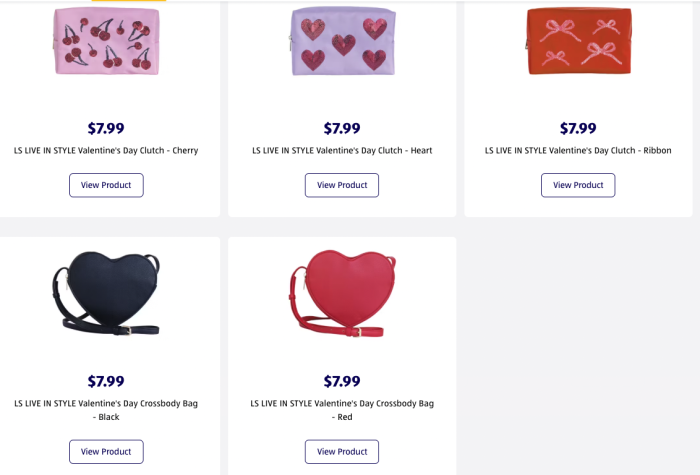View product for Red Crossbody Bag
This screenshot has height=475, width=700.
click(x=342, y=452)
